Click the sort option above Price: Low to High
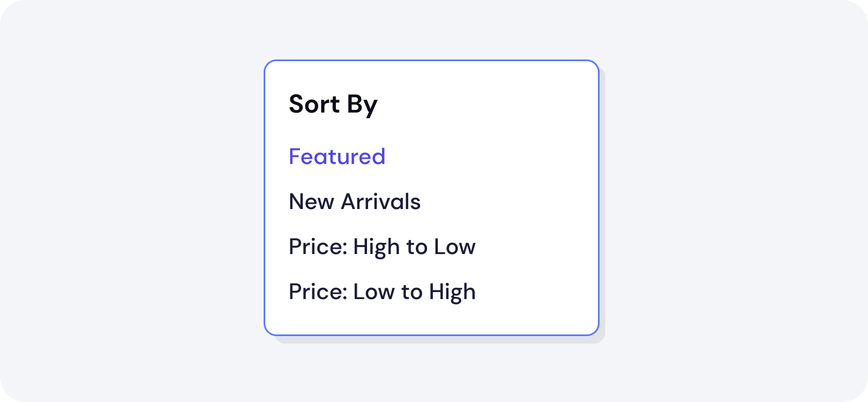 pos(382,247)
